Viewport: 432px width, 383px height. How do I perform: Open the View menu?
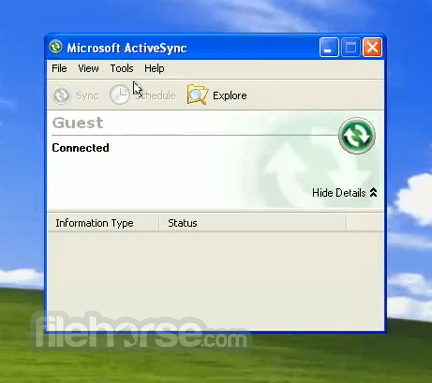click(88, 68)
